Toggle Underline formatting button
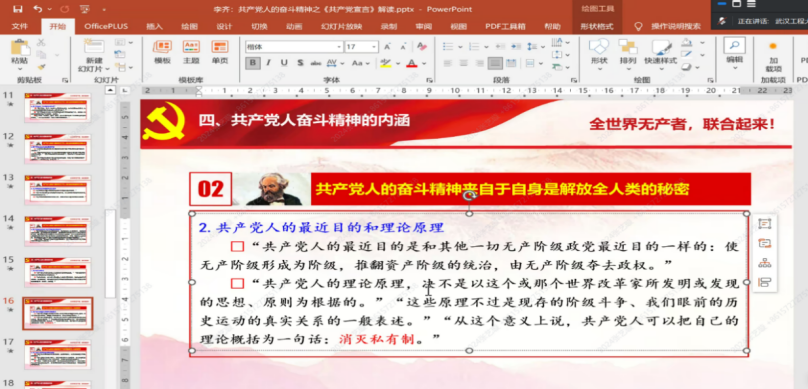The height and width of the screenshot is (389, 808). click(284, 63)
